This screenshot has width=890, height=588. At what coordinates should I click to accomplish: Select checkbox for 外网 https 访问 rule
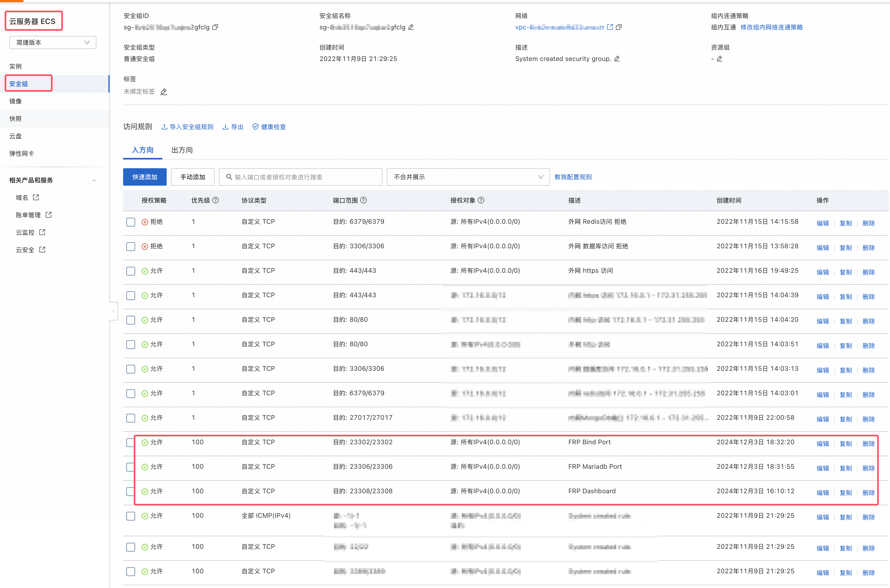pos(130,271)
